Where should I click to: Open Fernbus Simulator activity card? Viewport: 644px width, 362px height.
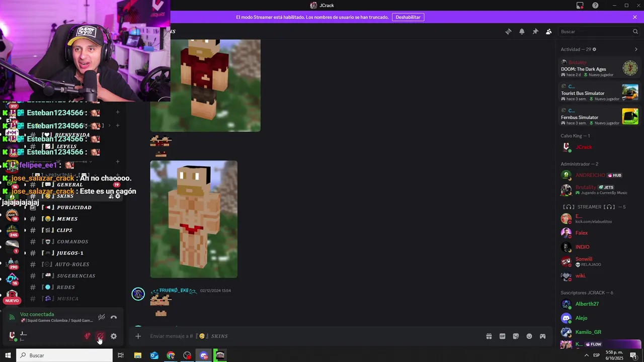(x=599, y=117)
